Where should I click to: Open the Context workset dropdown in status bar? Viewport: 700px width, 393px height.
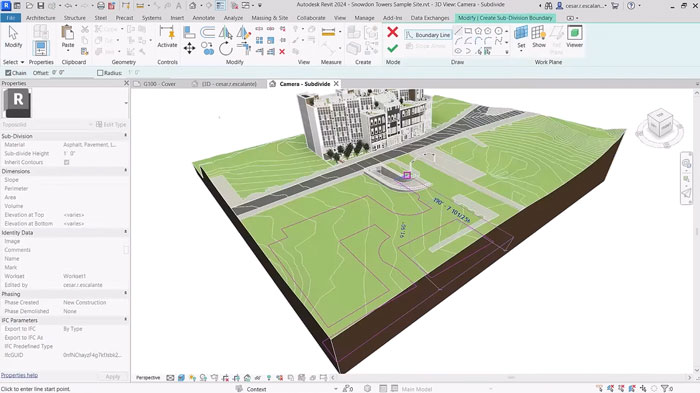tap(336, 389)
